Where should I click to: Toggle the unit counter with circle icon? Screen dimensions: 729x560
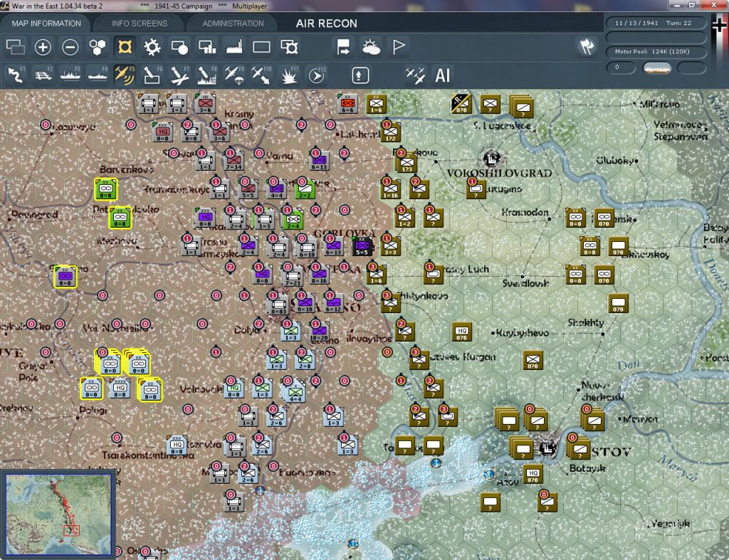179,47
